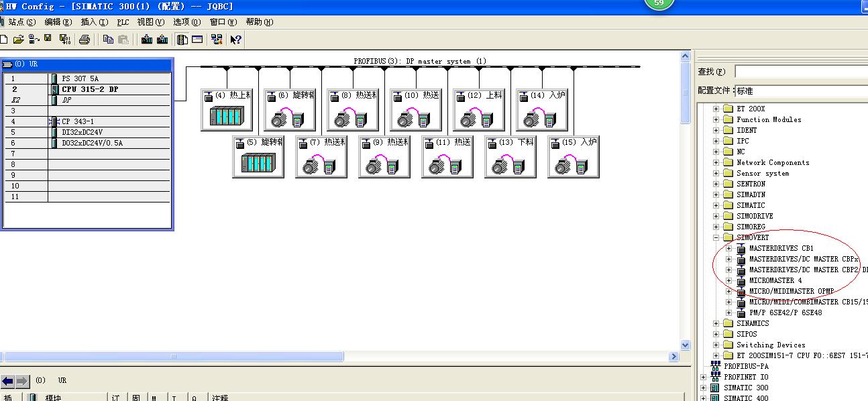Expand the Switching Devices folder
The width and height of the screenshot is (868, 401).
pyautogui.click(x=716, y=345)
